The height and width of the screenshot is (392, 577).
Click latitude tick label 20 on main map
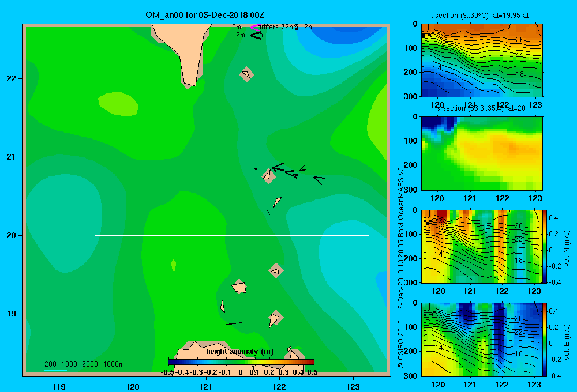click(x=12, y=235)
